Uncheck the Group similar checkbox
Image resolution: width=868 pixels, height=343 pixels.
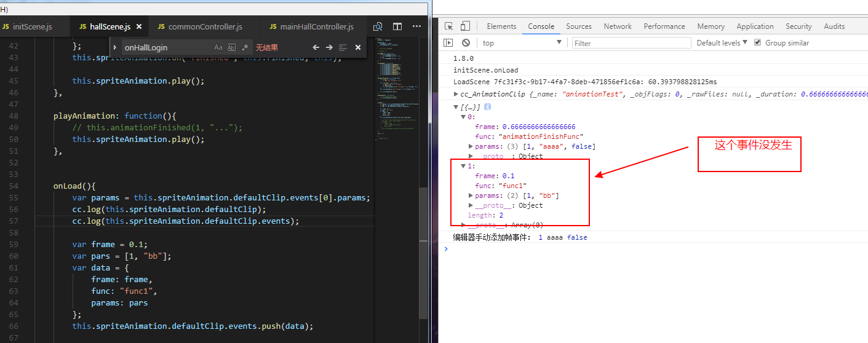coord(757,42)
